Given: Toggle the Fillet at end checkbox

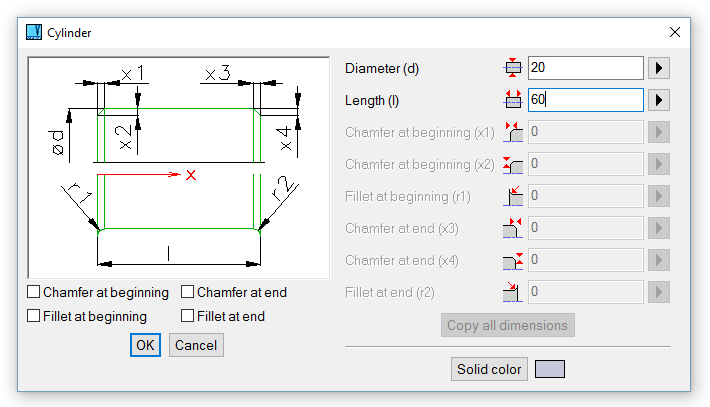Looking at the screenshot, I should coord(188,316).
